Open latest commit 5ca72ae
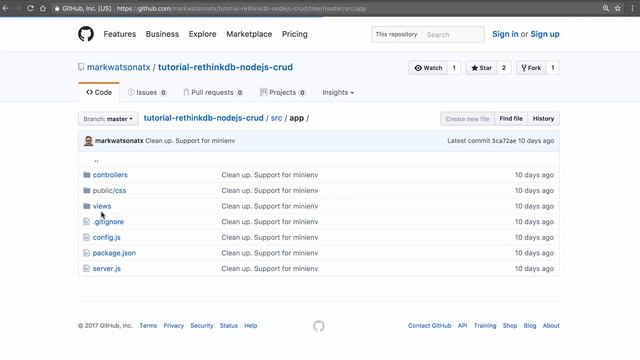 pos(504,140)
